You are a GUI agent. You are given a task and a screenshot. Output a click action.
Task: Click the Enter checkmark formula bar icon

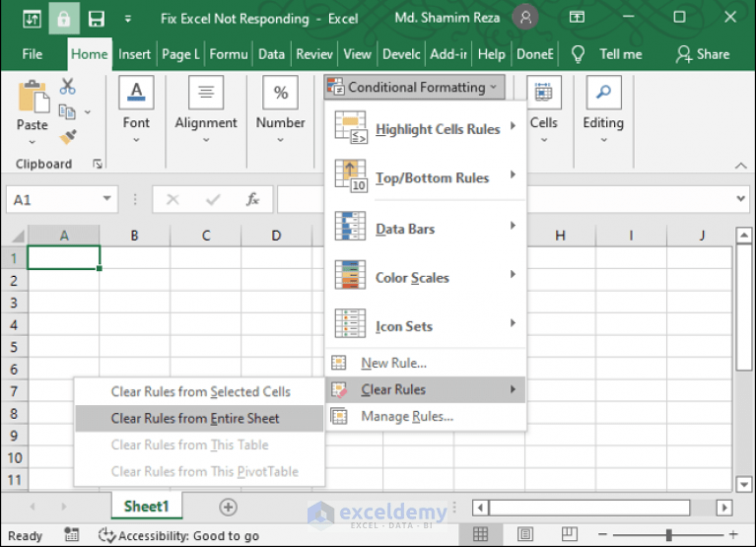(213, 199)
